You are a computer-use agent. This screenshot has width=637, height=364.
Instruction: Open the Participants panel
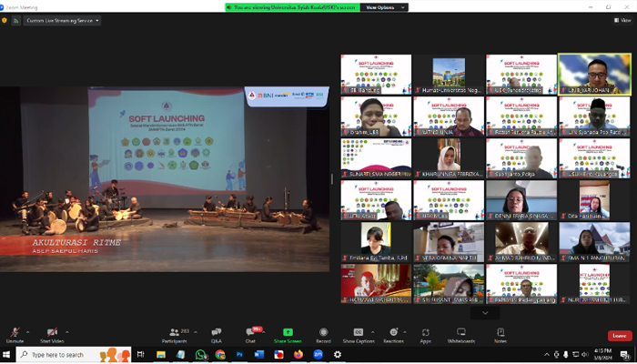coord(173,333)
